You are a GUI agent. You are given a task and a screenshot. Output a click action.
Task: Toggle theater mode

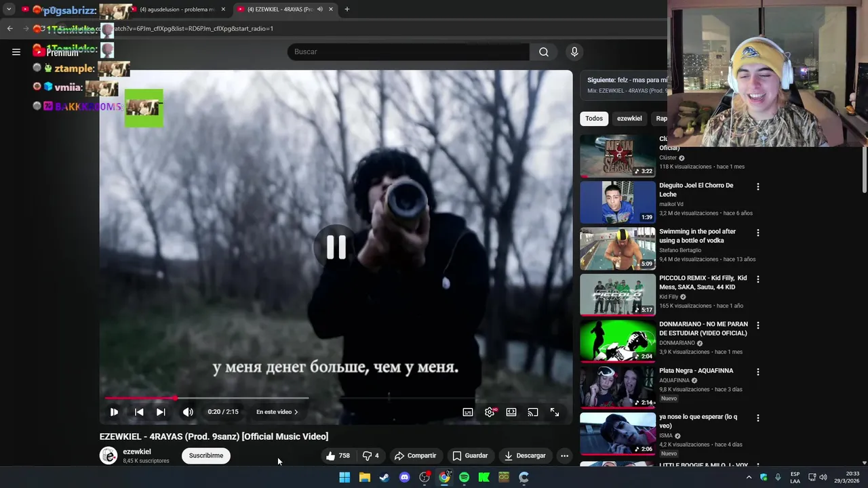click(x=511, y=412)
